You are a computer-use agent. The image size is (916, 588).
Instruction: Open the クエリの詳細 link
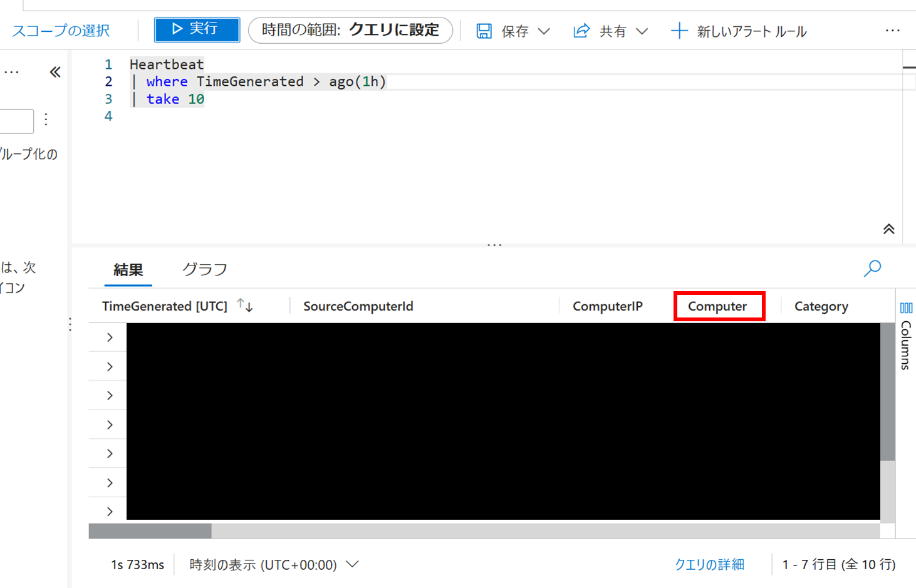[709, 565]
